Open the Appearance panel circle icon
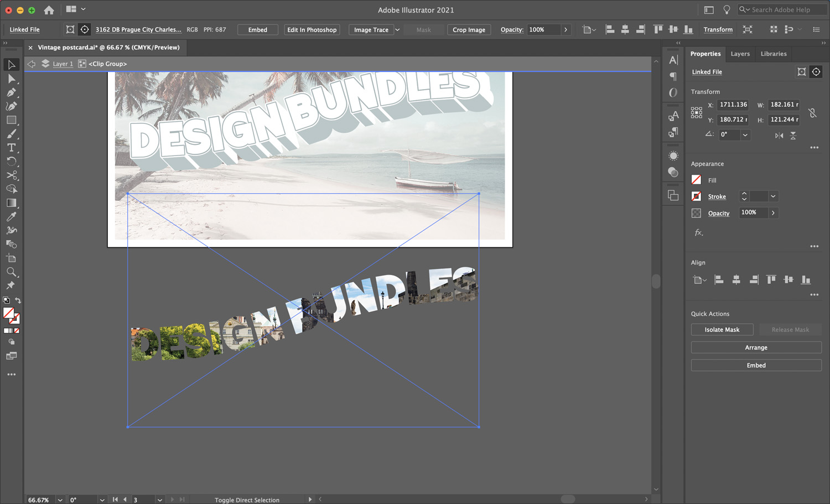 (x=673, y=156)
